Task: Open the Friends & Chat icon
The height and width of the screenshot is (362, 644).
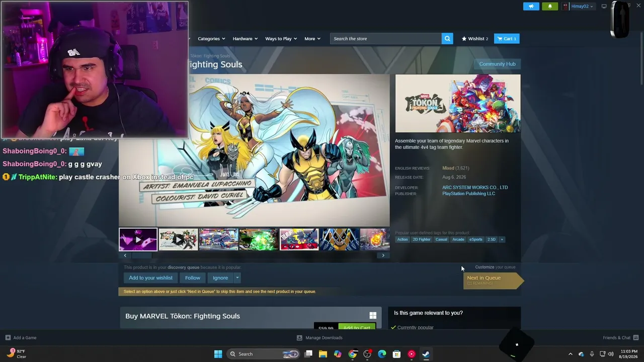Action: pyautogui.click(x=635, y=338)
